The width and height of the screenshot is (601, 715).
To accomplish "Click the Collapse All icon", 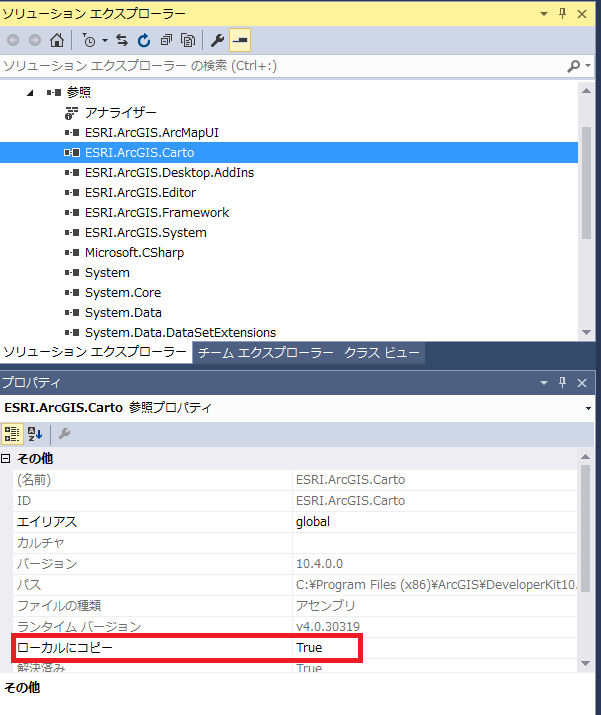I will coord(166,41).
